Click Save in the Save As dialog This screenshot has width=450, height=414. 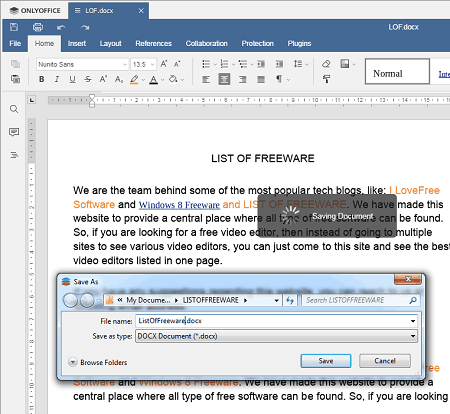[x=326, y=361]
